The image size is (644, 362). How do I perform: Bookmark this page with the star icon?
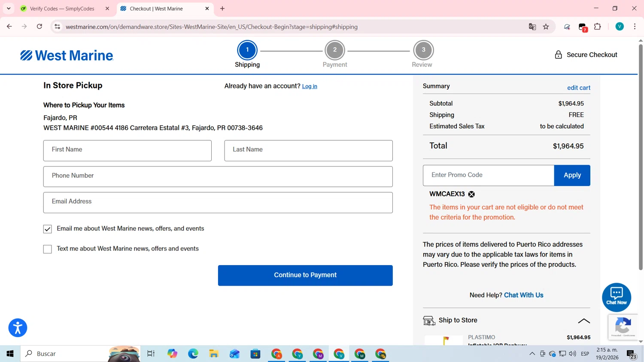[x=546, y=27]
